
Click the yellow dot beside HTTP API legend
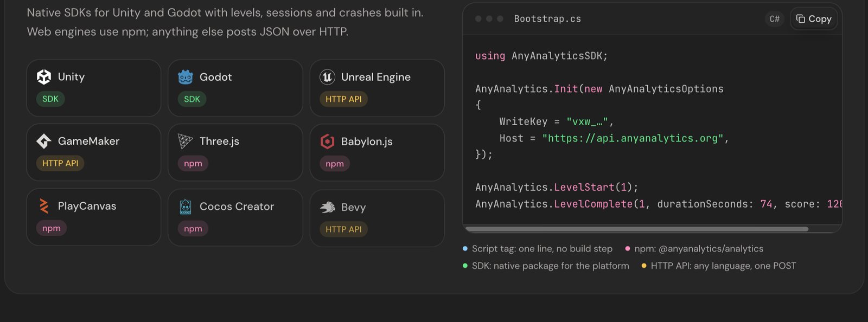click(x=644, y=266)
